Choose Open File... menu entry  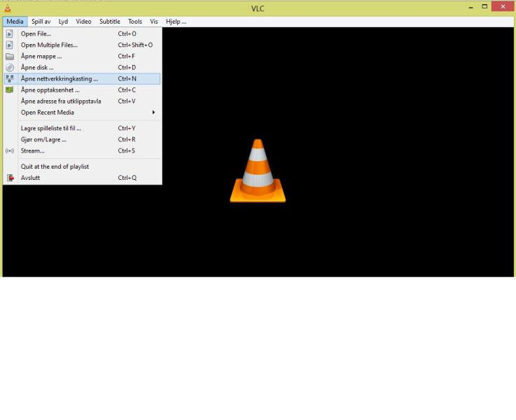coord(83,34)
